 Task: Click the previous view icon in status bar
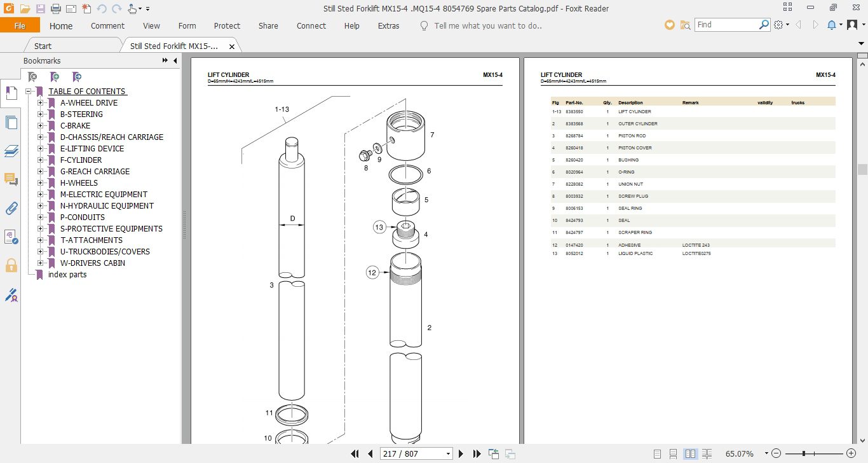[494, 453]
